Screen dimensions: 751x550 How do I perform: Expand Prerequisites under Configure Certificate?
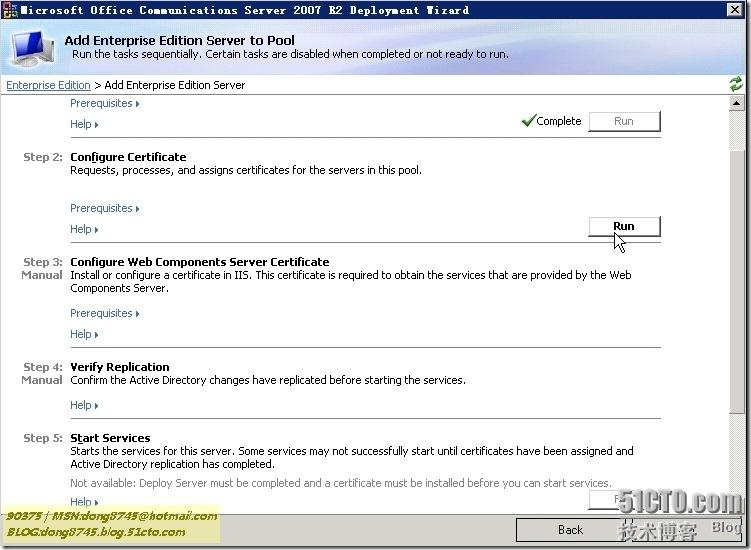pyautogui.click(x=104, y=208)
